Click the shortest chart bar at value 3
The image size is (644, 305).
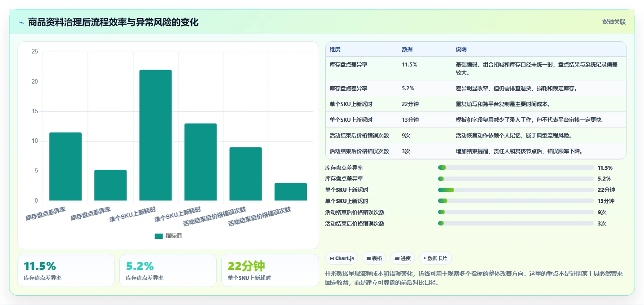click(291, 192)
